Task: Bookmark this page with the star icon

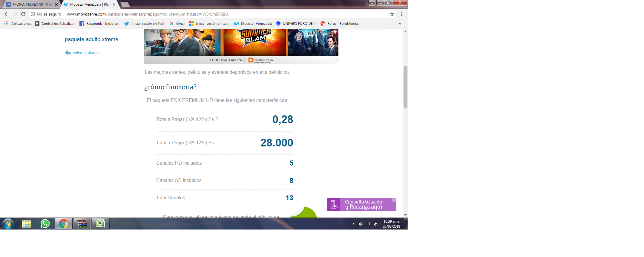Action: pos(392,14)
